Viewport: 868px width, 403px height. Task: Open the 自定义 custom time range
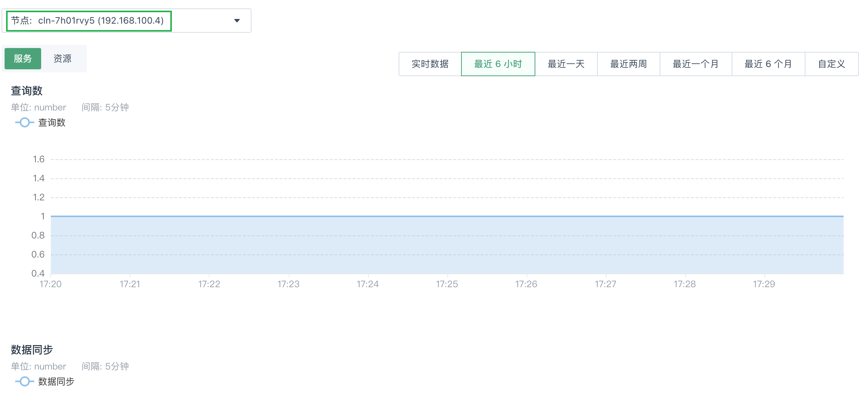click(831, 64)
